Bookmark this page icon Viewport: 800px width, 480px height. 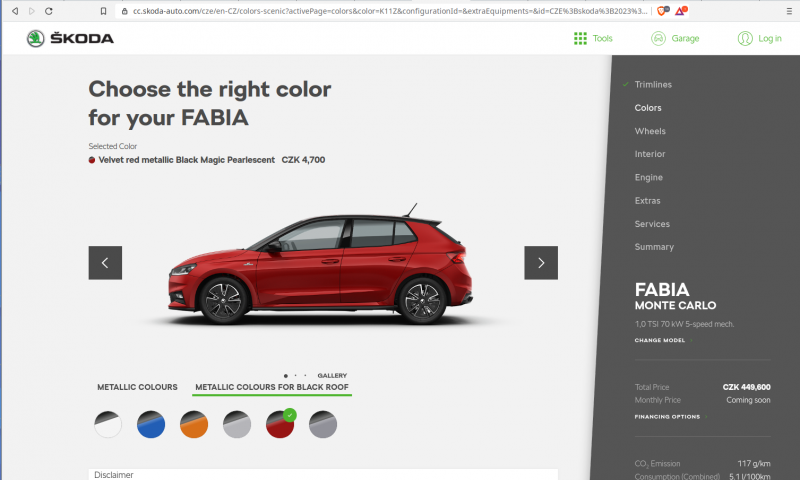click(103, 11)
